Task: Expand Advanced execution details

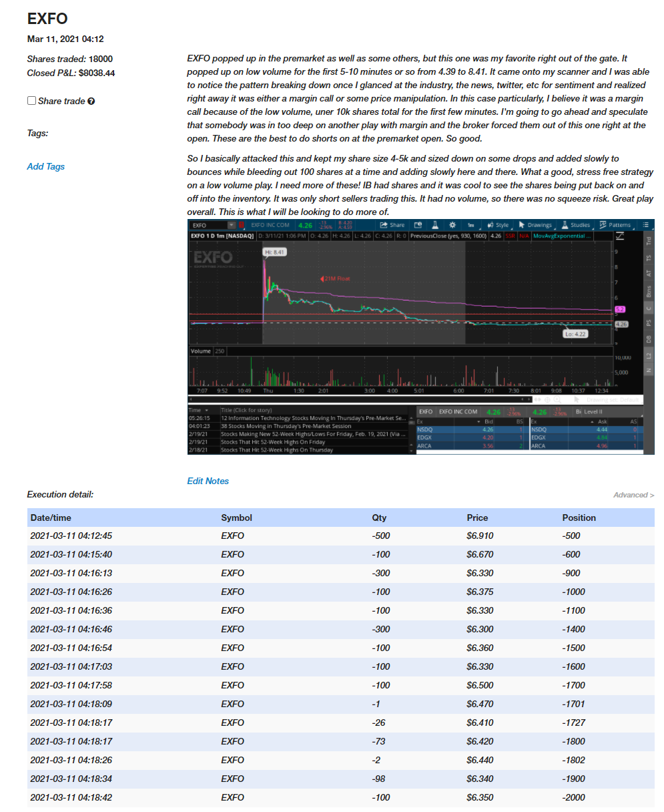Action: pos(633,495)
